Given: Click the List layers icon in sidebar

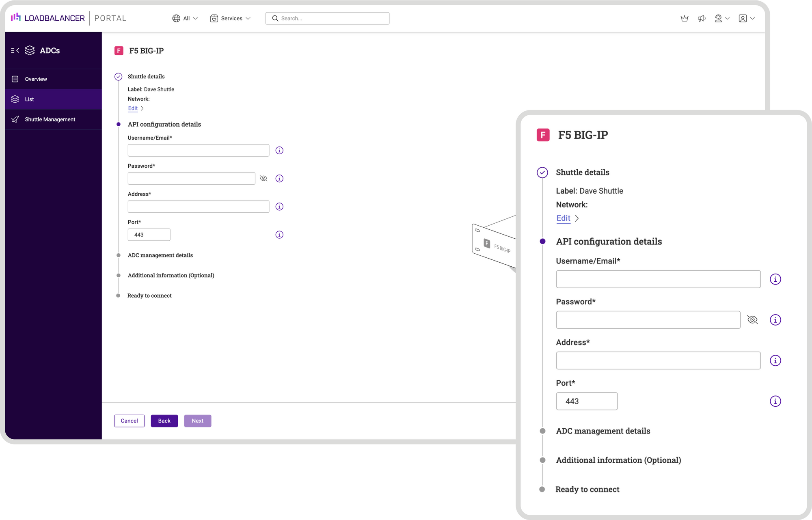Looking at the screenshot, I should click(15, 99).
